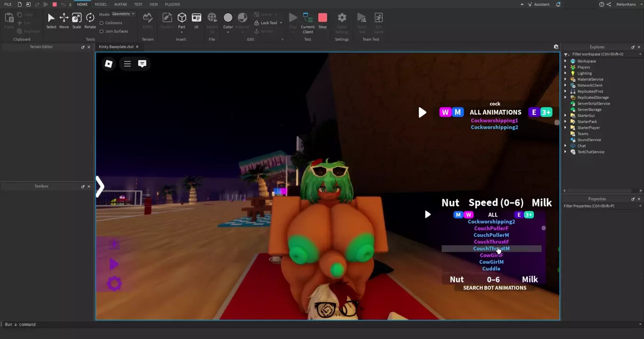Choose the Rotate tool
Screen dimensions: 644x339
(90, 20)
